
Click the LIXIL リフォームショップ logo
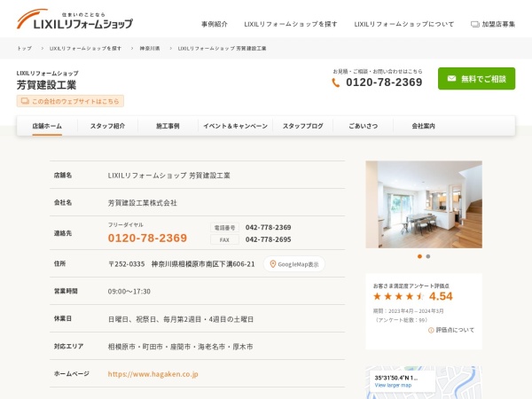tap(74, 20)
